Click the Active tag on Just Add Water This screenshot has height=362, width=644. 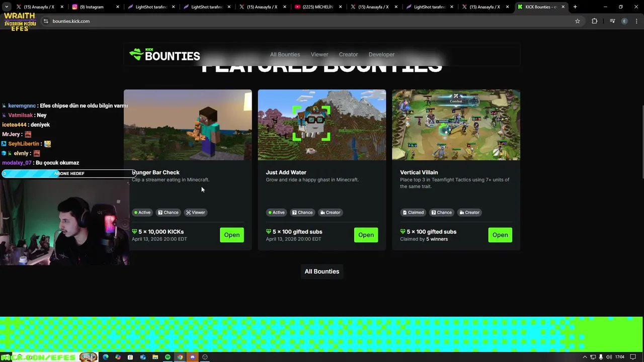[276, 212]
